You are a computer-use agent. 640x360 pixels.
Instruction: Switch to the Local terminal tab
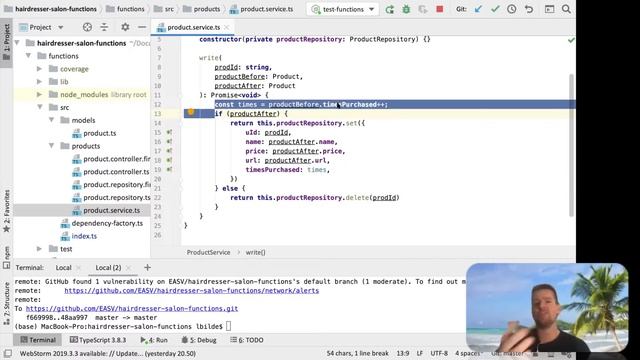63,268
